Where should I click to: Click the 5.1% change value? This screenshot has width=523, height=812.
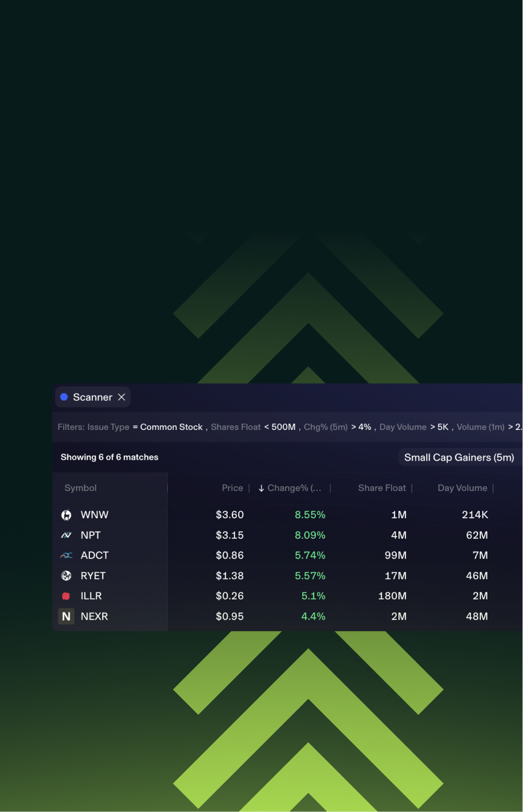point(314,596)
